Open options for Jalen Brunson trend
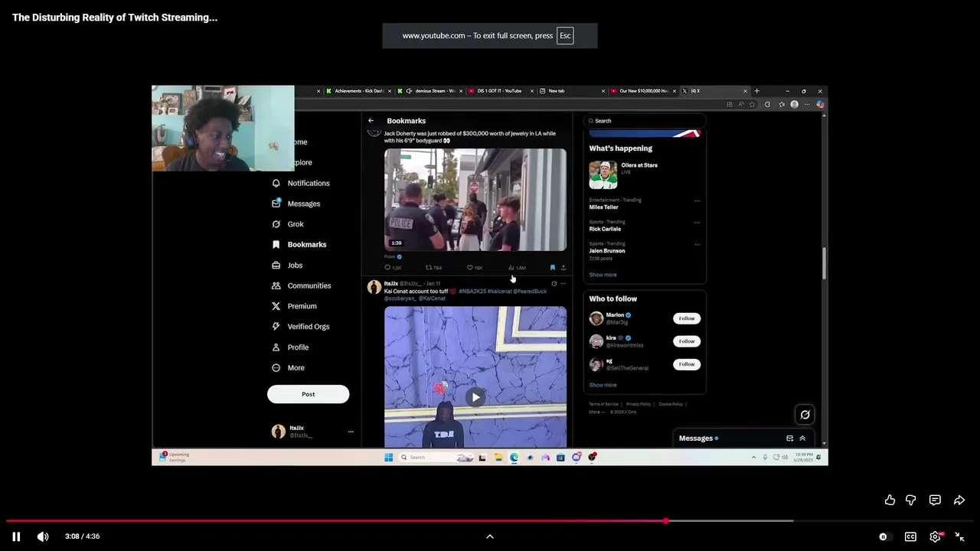Image resolution: width=980 pixels, height=551 pixels. [697, 245]
